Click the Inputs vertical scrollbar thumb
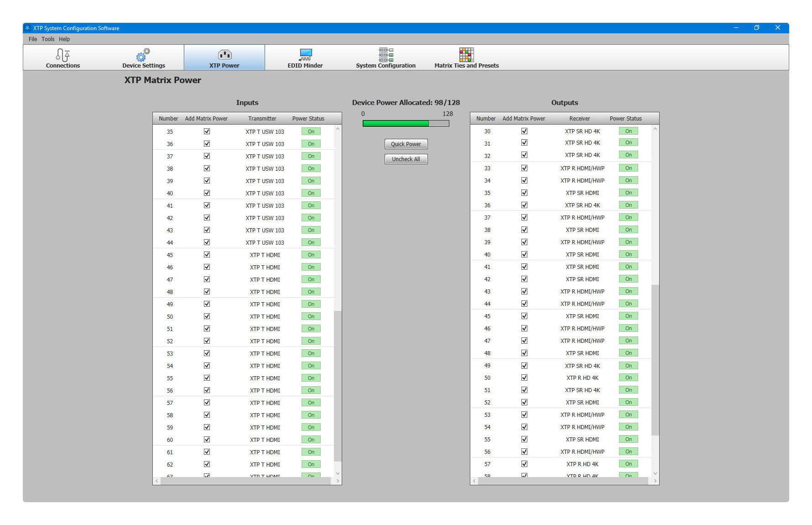The height and width of the screenshot is (525, 812). pyautogui.click(x=338, y=386)
